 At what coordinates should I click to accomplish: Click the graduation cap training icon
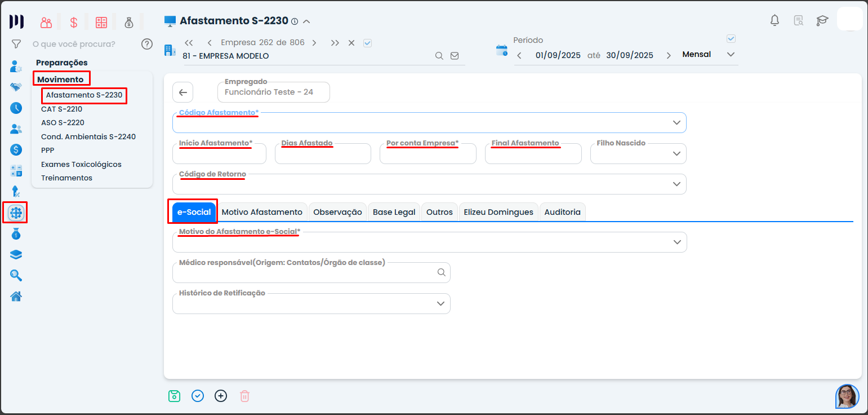click(822, 21)
